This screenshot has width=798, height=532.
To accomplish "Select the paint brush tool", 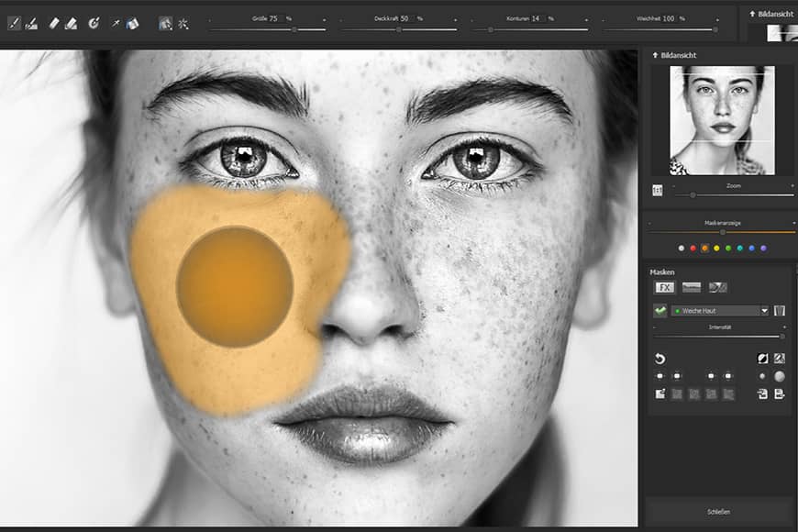I will (15, 23).
